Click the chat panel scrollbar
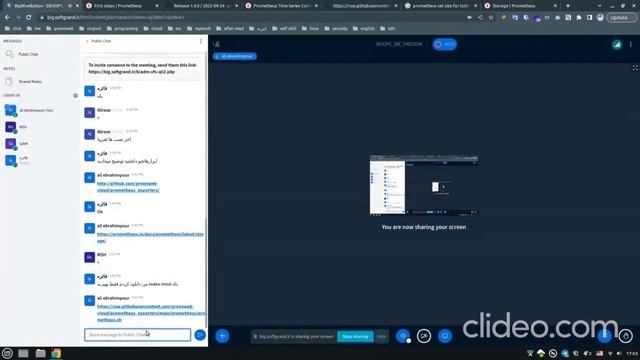 pyautogui.click(x=206, y=273)
